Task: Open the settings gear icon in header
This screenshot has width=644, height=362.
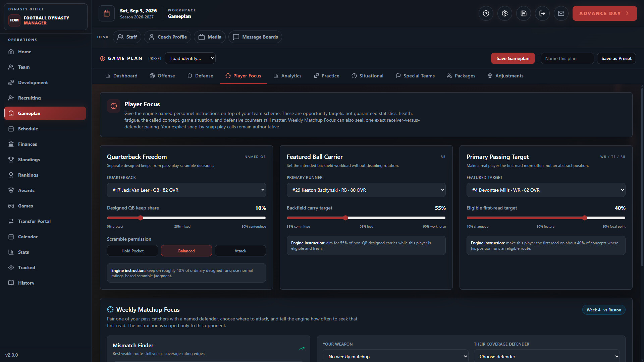Action: click(505, 13)
